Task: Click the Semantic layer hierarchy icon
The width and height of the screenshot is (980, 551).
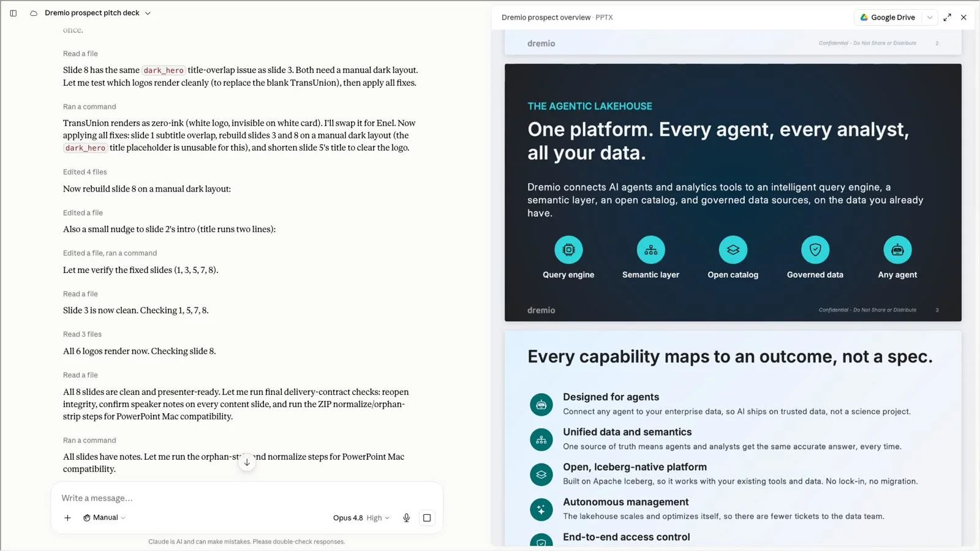Action: tap(651, 250)
